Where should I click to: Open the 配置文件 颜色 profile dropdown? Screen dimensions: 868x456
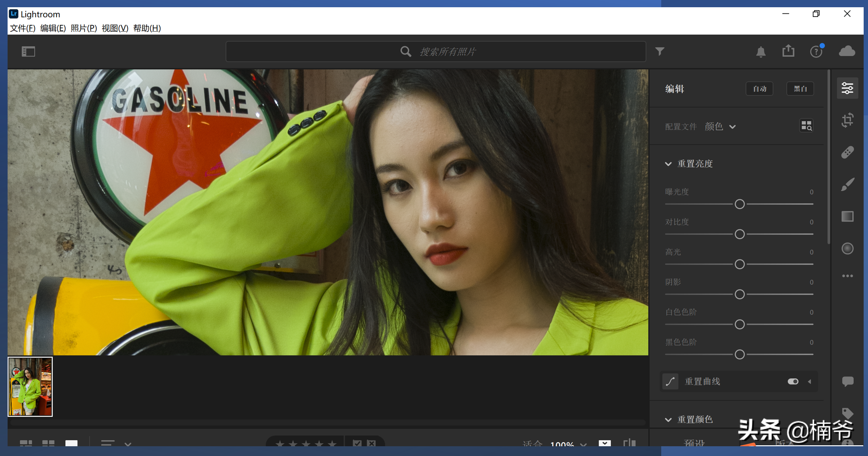(720, 127)
